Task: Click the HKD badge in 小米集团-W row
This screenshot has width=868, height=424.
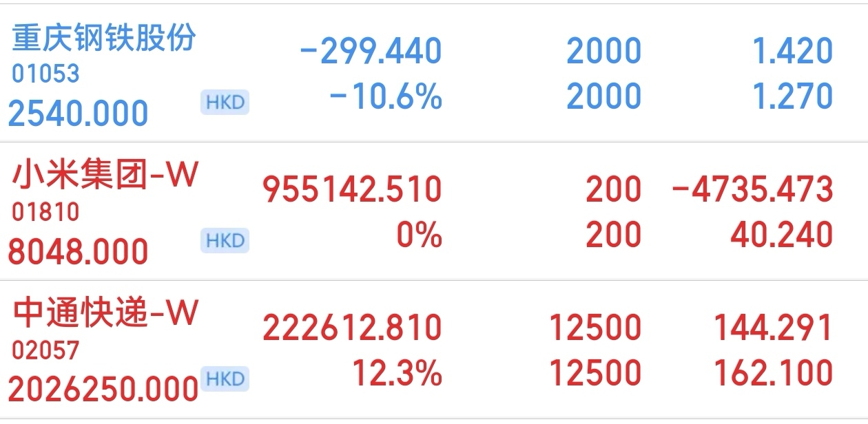Action: 225,240
